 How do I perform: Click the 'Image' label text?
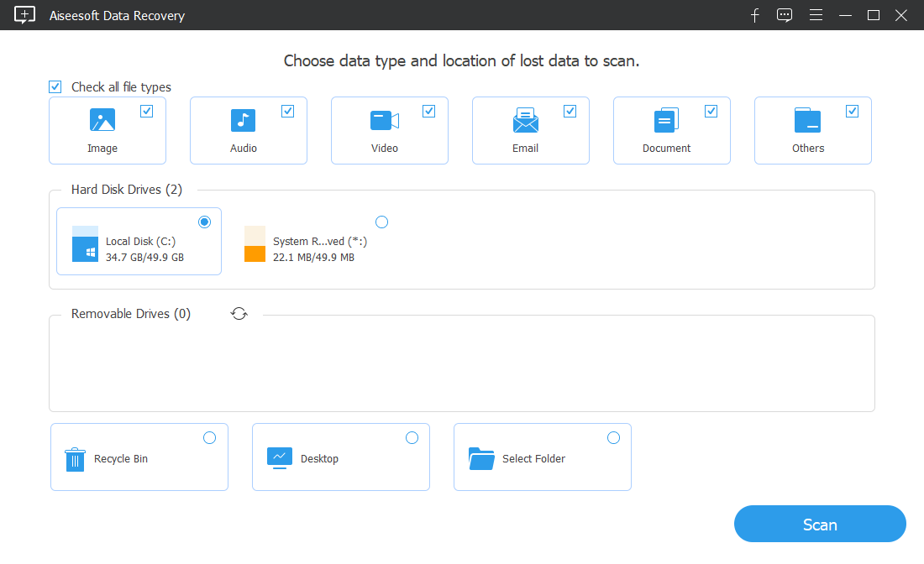coord(102,149)
